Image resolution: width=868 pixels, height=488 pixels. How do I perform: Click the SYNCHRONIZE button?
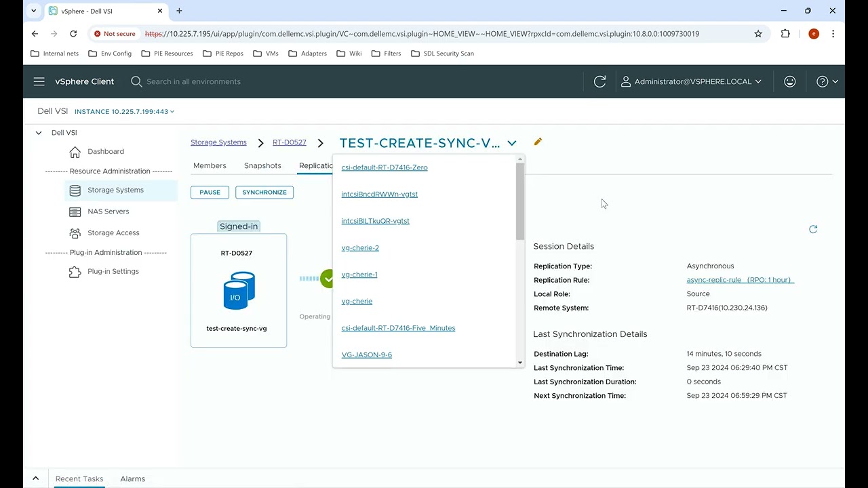(x=264, y=192)
